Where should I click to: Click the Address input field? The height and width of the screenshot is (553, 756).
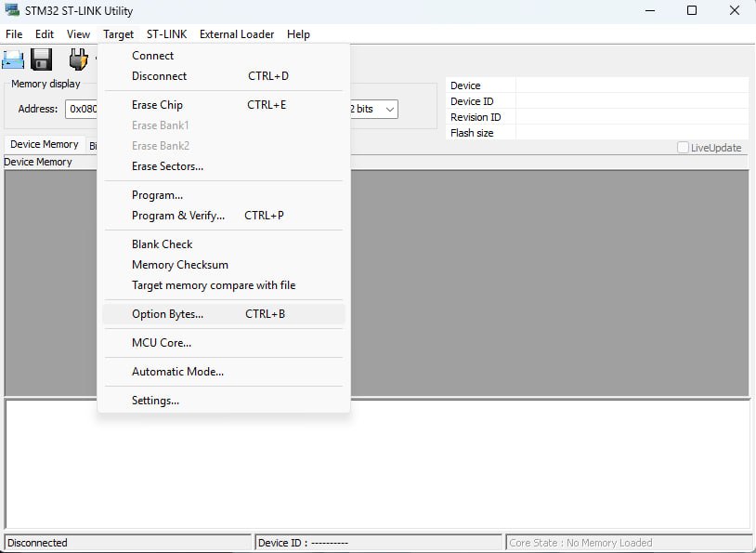(82, 109)
